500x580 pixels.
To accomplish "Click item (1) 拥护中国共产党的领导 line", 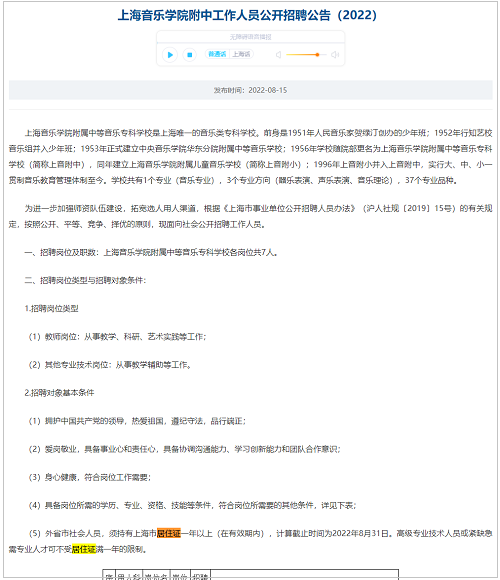I will pos(137,421).
